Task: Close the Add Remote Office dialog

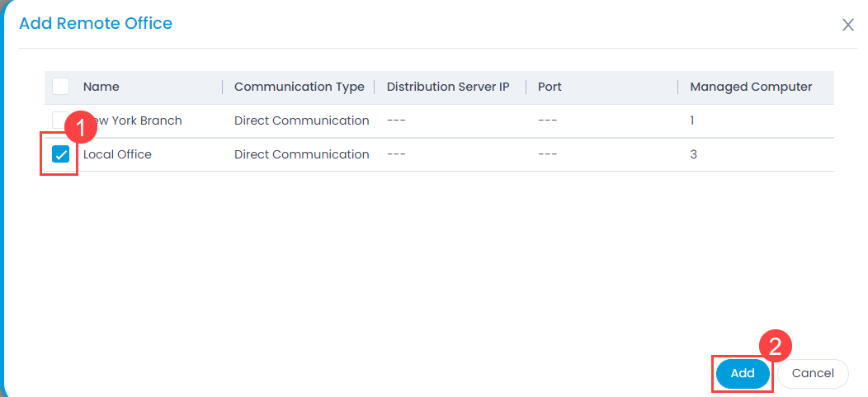Action: (x=847, y=25)
